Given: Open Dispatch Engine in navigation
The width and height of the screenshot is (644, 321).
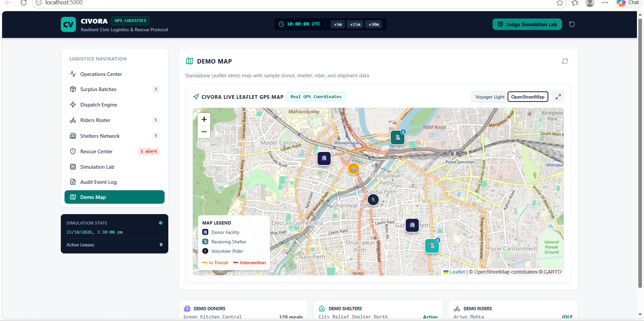Looking at the screenshot, I should click(114, 105).
